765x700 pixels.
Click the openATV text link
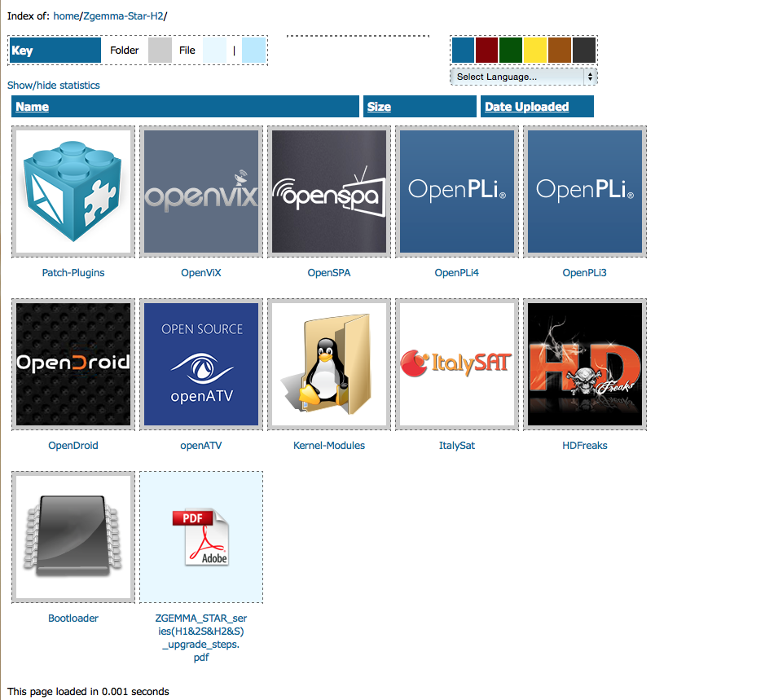(201, 446)
